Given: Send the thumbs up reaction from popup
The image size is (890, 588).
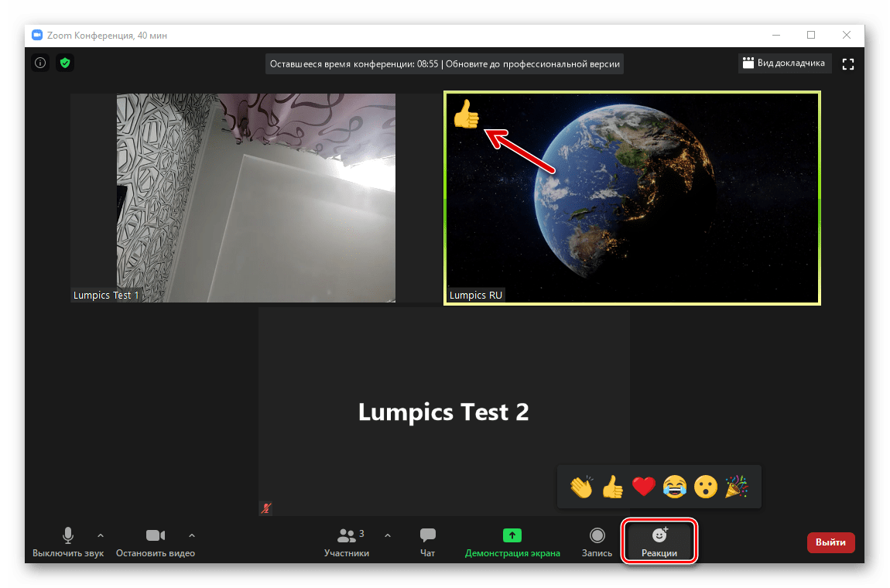Looking at the screenshot, I should coord(613,487).
